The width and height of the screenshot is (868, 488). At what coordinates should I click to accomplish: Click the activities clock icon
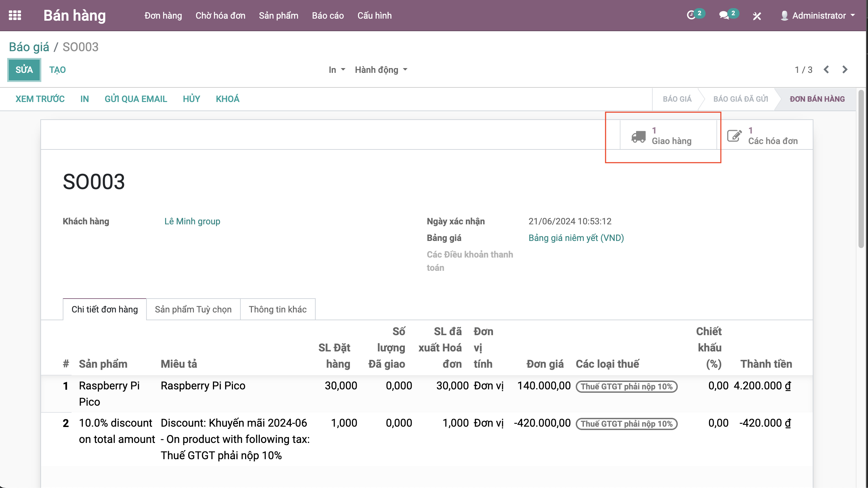click(691, 16)
